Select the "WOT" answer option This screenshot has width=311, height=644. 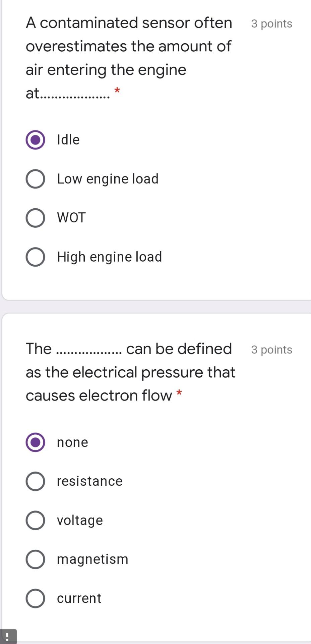(x=35, y=218)
